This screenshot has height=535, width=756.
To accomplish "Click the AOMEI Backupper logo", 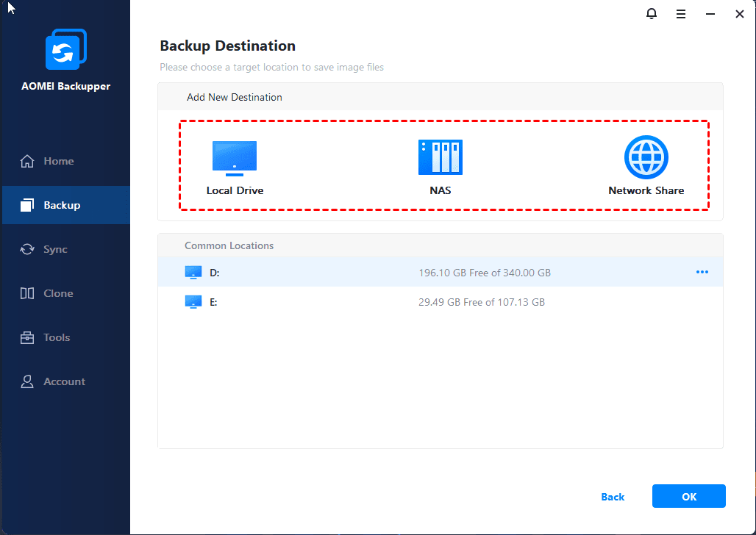I will pos(65,50).
